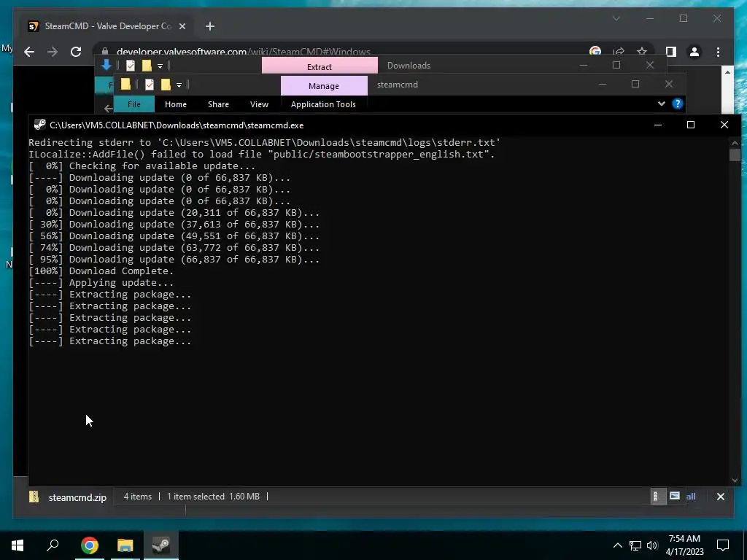Maximize the steamcmd.exe console window
Screen dimensions: 747x560
tap(691, 125)
